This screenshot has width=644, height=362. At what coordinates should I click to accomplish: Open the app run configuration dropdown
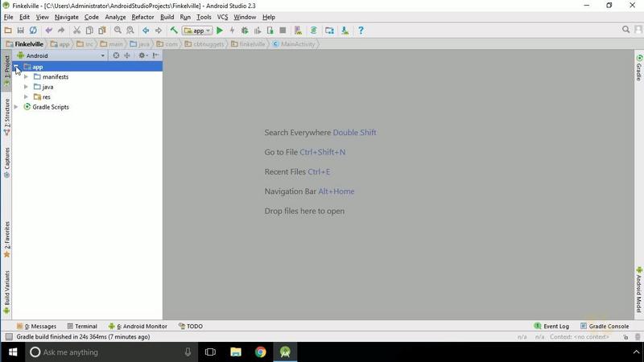point(197,31)
